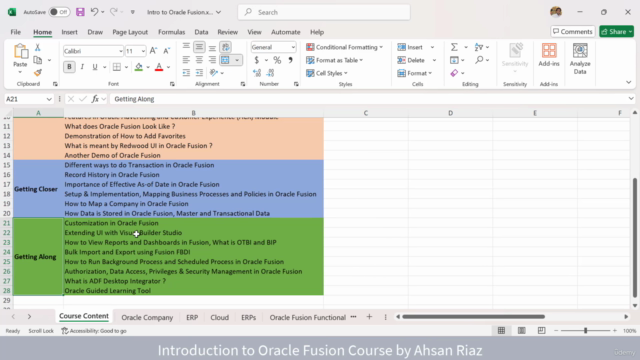The width and height of the screenshot is (640, 360).
Task: Apply Comma Style number format
Action: click(290, 60)
